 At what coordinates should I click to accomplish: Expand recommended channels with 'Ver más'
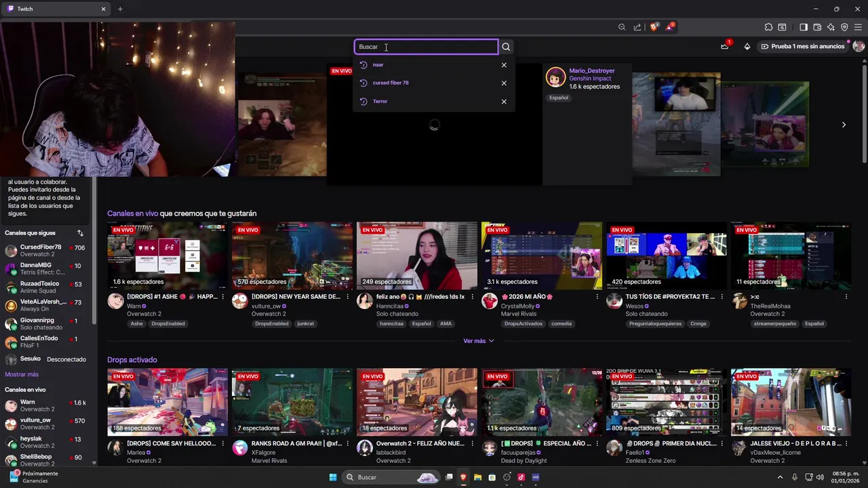click(479, 341)
